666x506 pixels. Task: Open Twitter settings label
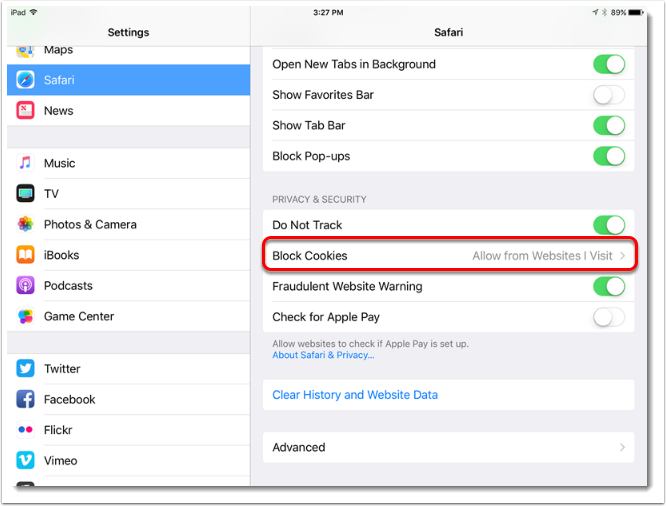click(x=62, y=369)
